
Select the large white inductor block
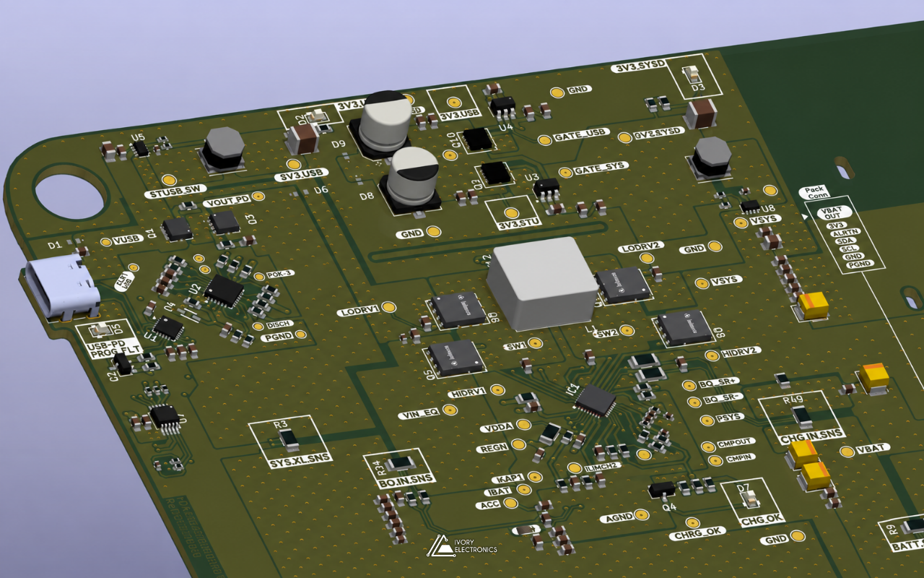pyautogui.click(x=543, y=282)
